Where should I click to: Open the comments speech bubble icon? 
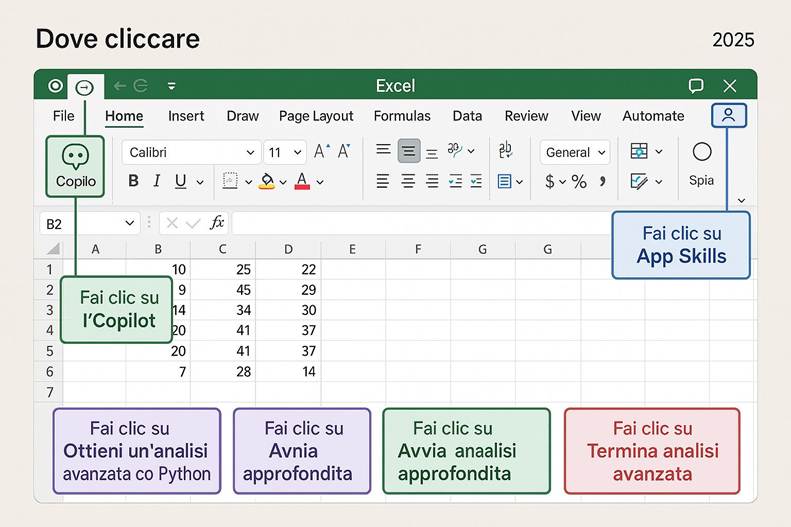point(696,86)
